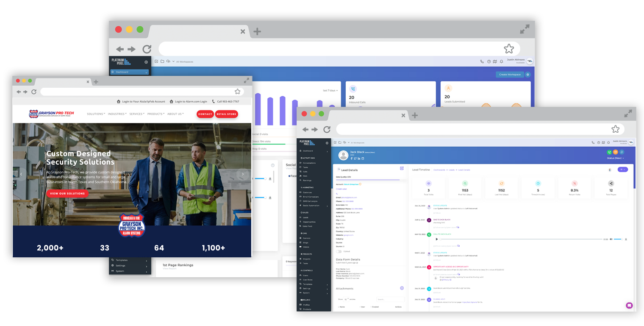Viewport: 644px width, 326px height.
Task: Adjust the call recording volume slider
Action: (x=619, y=239)
